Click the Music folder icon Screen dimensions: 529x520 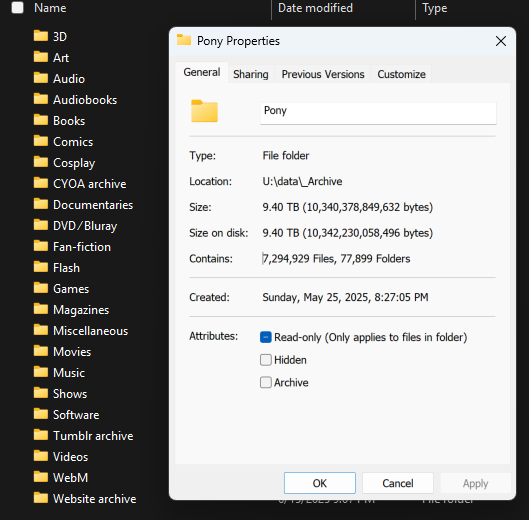tap(41, 372)
